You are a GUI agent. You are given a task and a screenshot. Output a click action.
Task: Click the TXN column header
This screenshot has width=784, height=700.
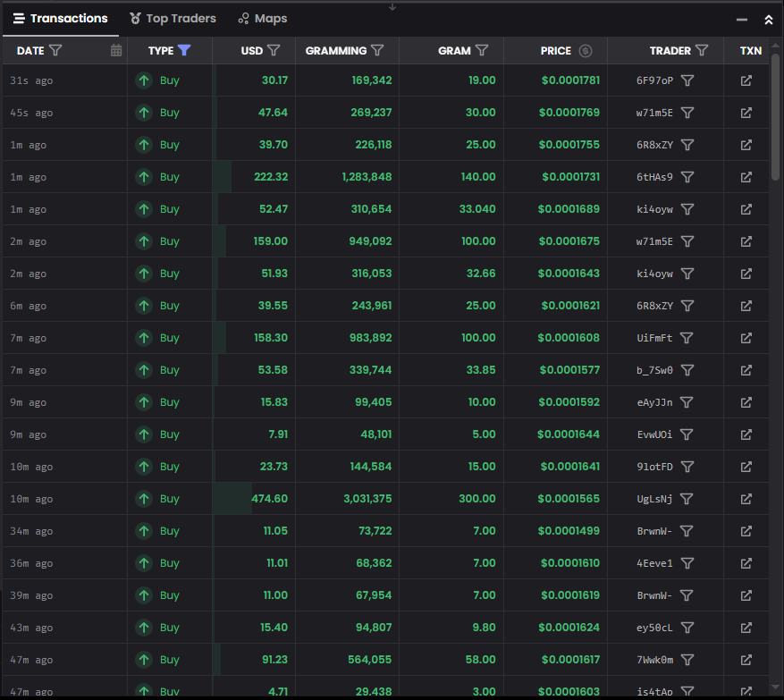click(x=751, y=50)
